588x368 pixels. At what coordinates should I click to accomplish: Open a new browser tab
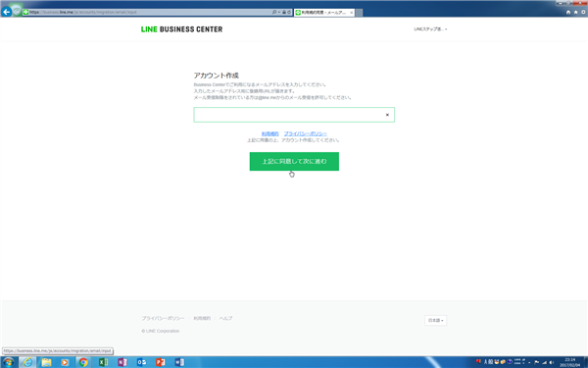click(x=359, y=13)
